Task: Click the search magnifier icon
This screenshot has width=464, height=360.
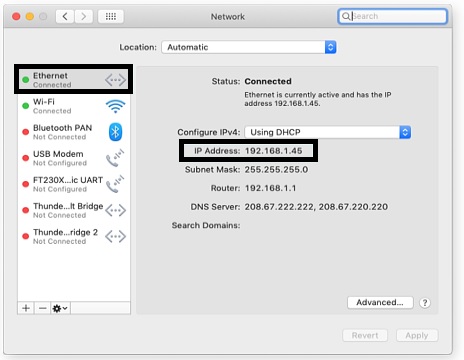Action: [346, 16]
